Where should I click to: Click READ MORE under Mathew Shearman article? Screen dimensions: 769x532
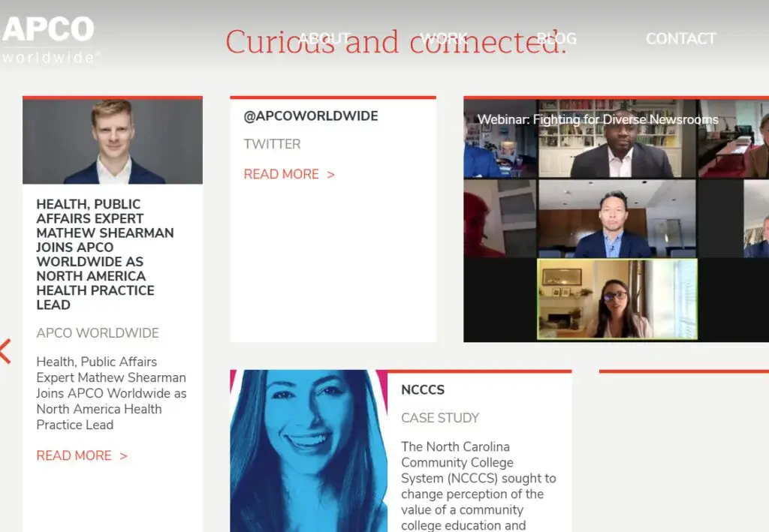[82, 455]
